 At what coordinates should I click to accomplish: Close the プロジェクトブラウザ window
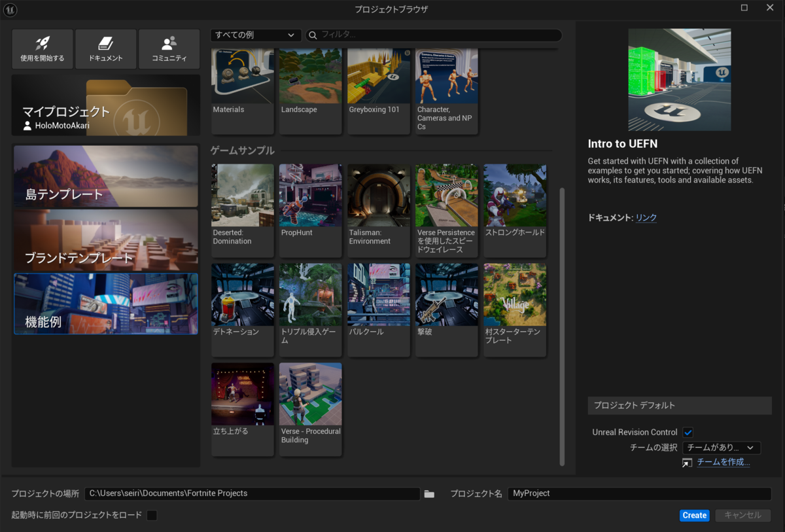coord(769,8)
